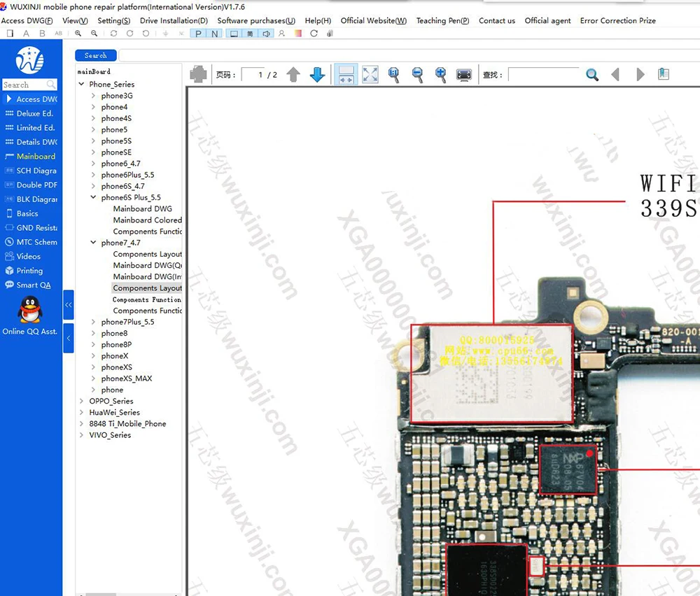Open the Drive Installation(D) menu
700x596 pixels.
coord(174,20)
